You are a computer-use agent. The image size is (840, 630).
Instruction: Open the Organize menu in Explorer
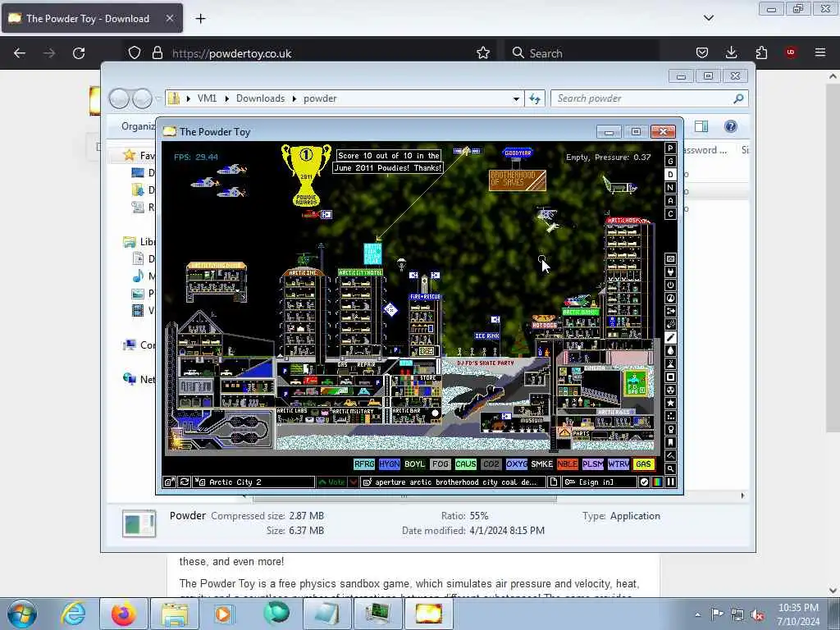(x=138, y=126)
